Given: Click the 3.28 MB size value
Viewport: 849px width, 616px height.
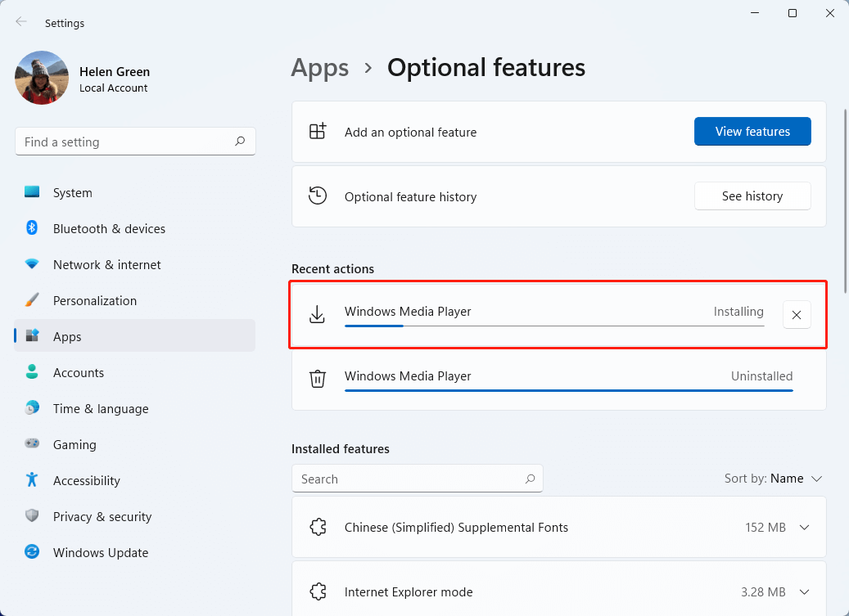Looking at the screenshot, I should [x=763, y=592].
